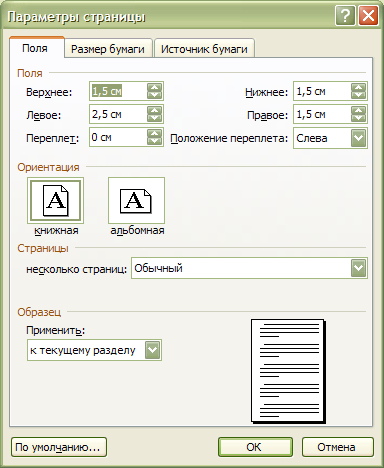Click the Левое label

[x=44, y=115]
